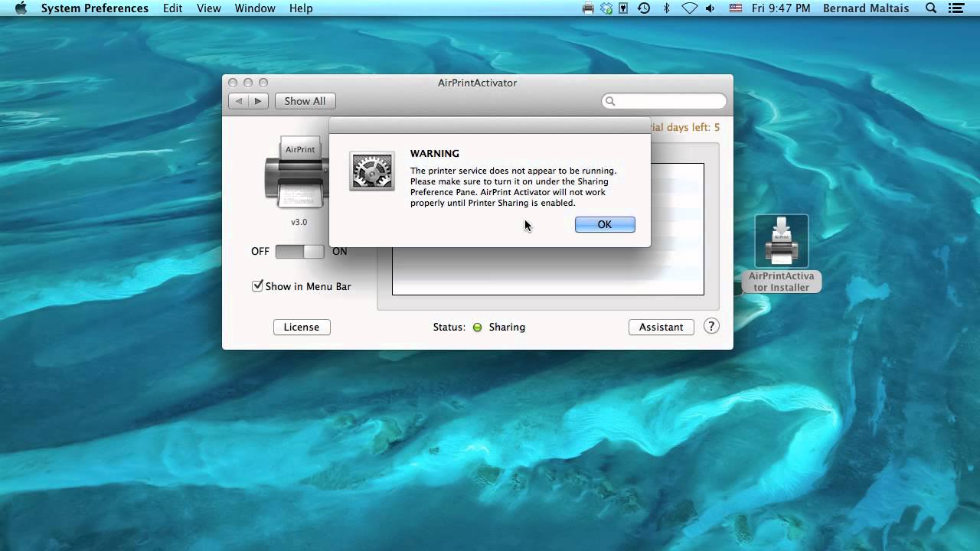Viewport: 980px width, 551px height.
Task: Click OK in the warning dialog
Action: 605,224
